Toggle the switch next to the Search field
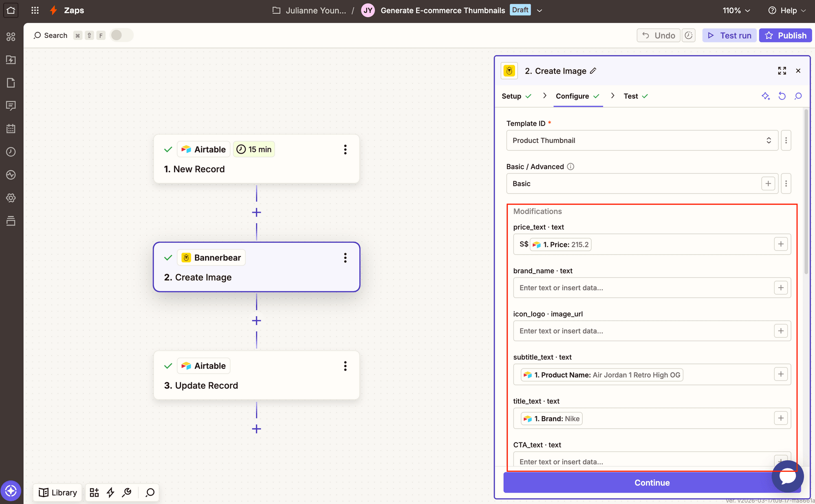Image resolution: width=815 pixels, height=504 pixels. pyautogui.click(x=121, y=35)
